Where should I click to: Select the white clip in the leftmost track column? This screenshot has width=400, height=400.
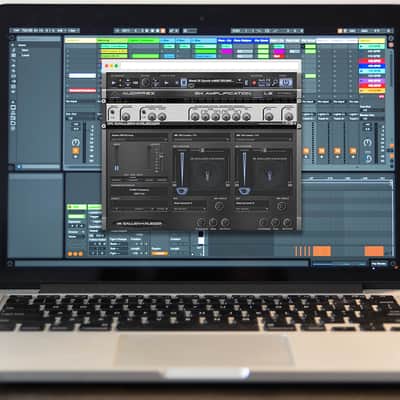pyautogui.click(x=82, y=76)
